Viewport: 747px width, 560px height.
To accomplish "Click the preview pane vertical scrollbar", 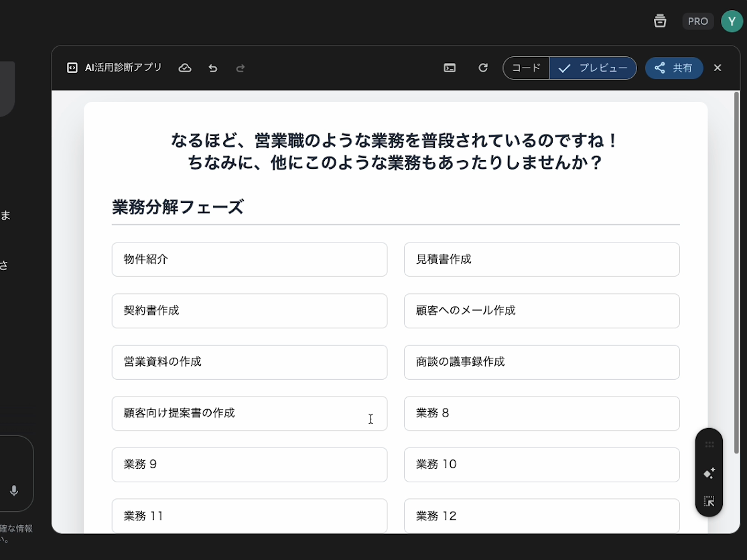I will coord(736,268).
